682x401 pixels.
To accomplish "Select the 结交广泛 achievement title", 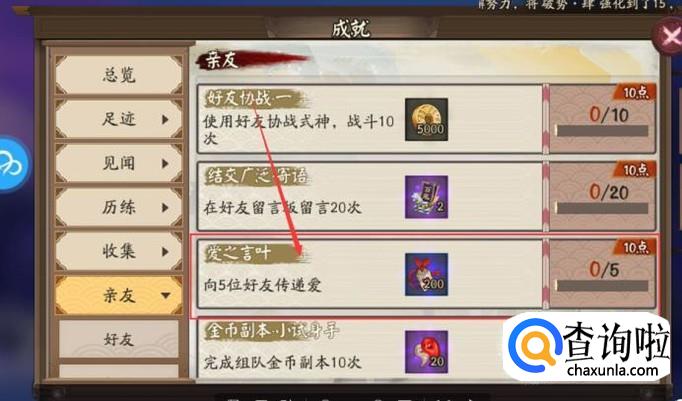I will (257, 177).
